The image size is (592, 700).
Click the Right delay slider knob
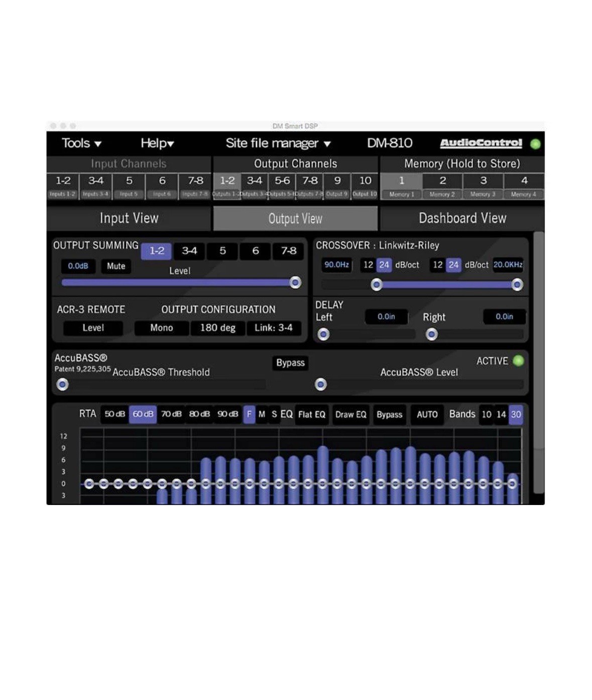pos(432,334)
